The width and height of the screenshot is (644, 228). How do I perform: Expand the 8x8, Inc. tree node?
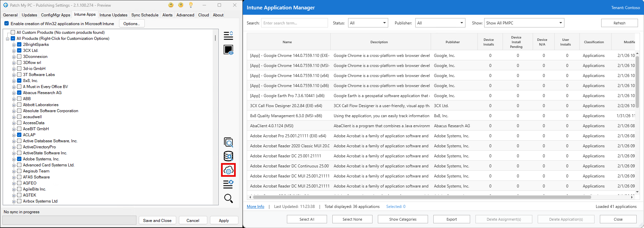click(14, 81)
